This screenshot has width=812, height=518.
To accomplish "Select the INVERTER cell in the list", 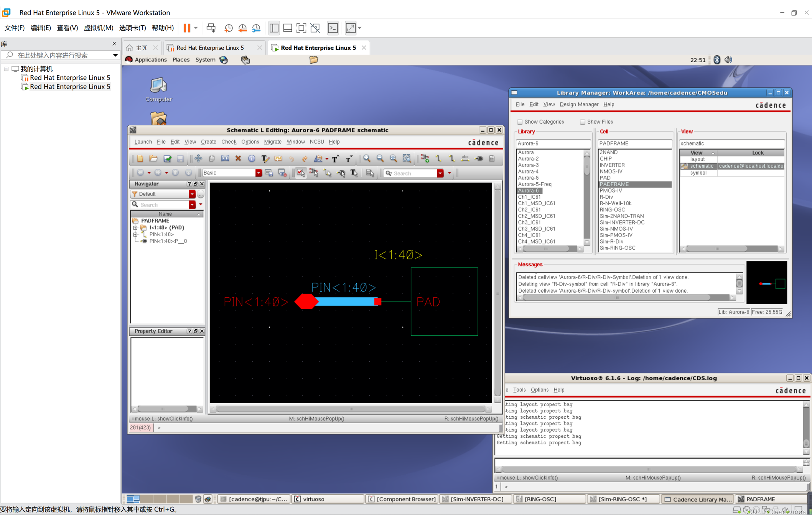I will [x=612, y=165].
